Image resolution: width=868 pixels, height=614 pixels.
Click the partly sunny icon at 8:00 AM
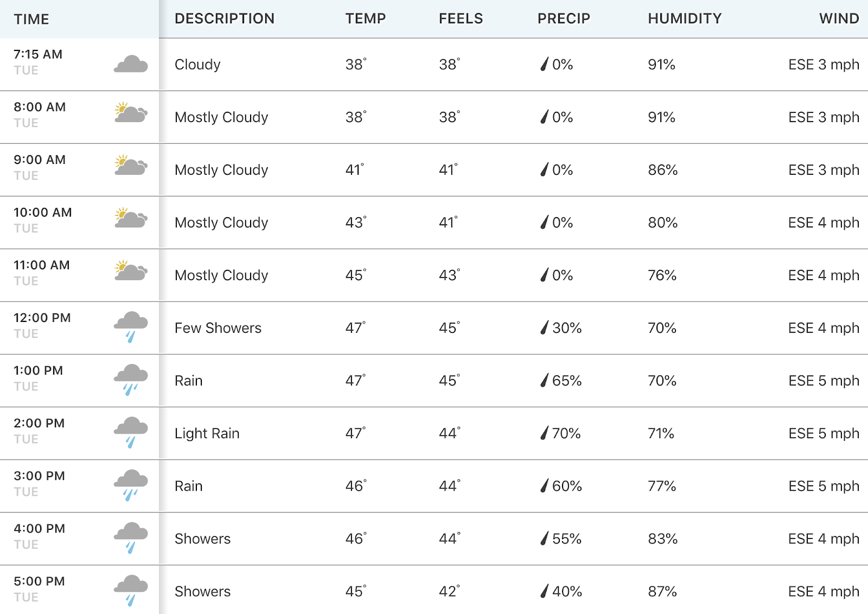tap(131, 112)
